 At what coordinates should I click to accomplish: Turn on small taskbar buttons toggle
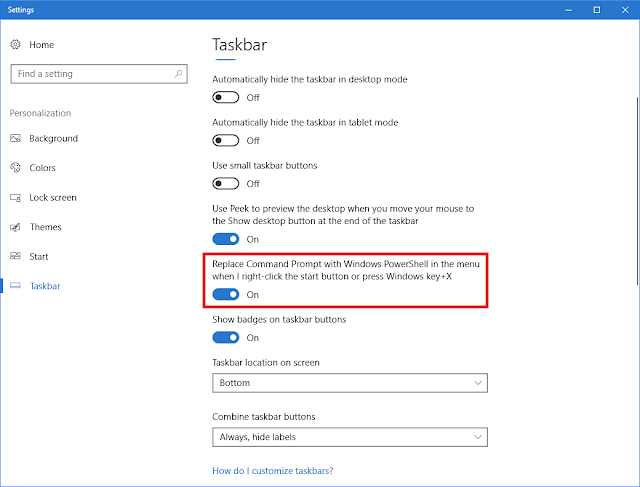(226, 183)
